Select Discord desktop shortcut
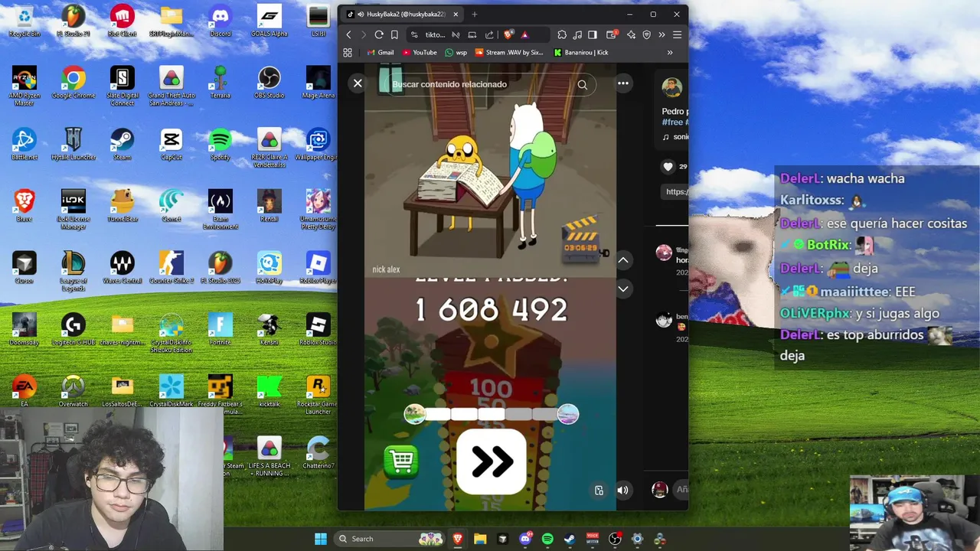 [x=220, y=21]
